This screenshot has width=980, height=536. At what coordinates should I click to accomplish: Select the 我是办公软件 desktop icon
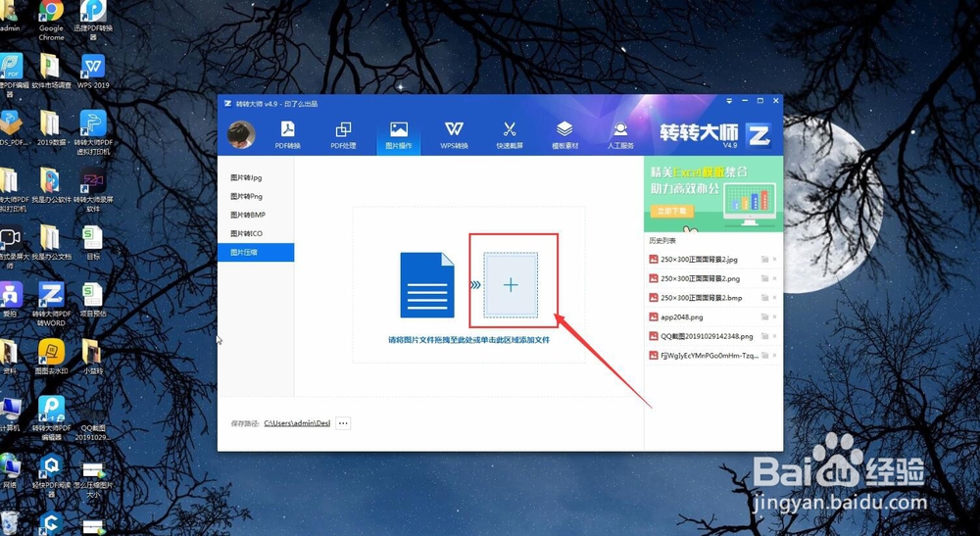[x=51, y=185]
